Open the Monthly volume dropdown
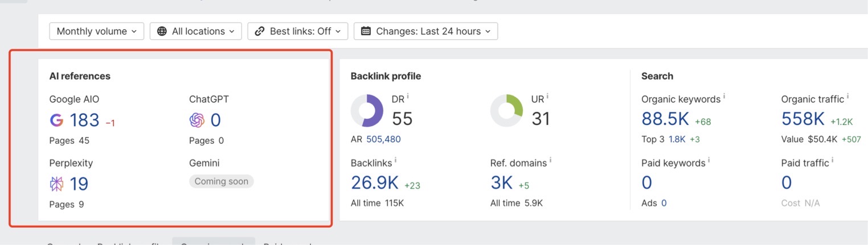 pyautogui.click(x=96, y=31)
